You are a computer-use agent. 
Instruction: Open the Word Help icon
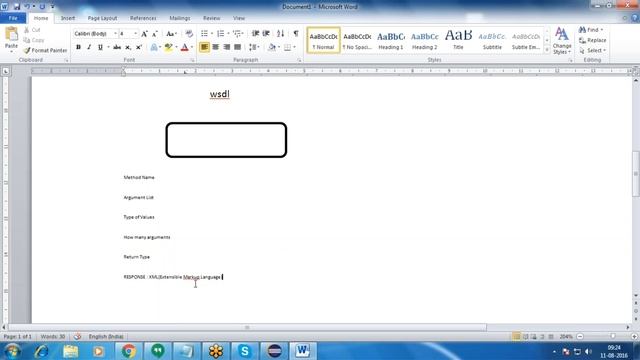(x=635, y=18)
